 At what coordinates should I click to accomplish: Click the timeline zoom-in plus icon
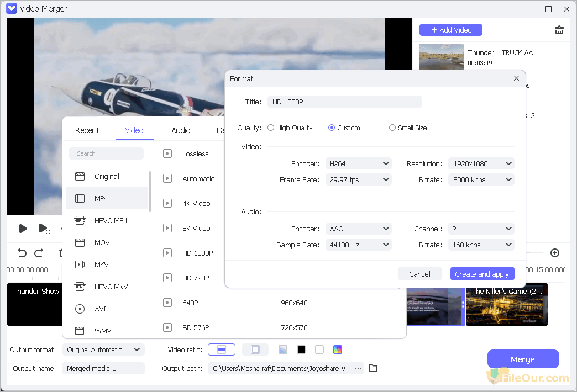click(555, 253)
